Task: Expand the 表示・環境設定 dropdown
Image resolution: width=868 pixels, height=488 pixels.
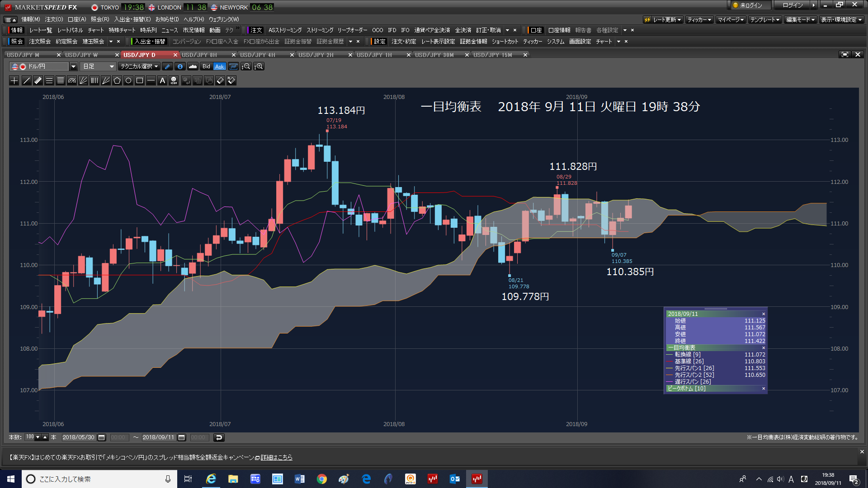Action: click(841, 19)
